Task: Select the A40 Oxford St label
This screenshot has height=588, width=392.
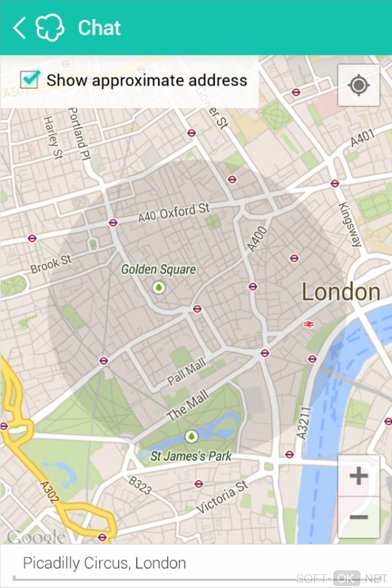Action: pyautogui.click(x=174, y=213)
